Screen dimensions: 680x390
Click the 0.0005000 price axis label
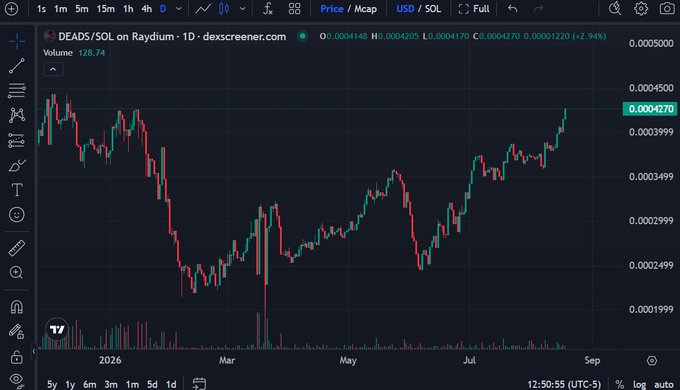(651, 43)
